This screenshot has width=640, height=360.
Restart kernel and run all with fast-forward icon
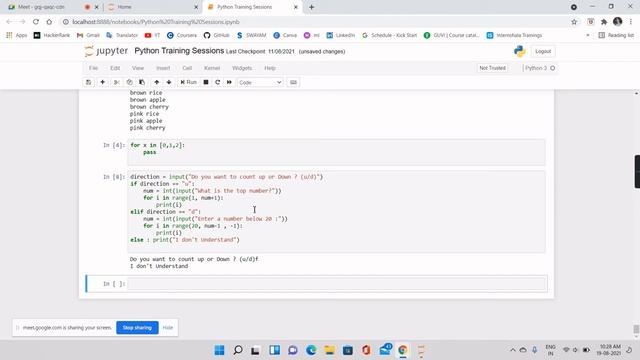tap(229, 82)
